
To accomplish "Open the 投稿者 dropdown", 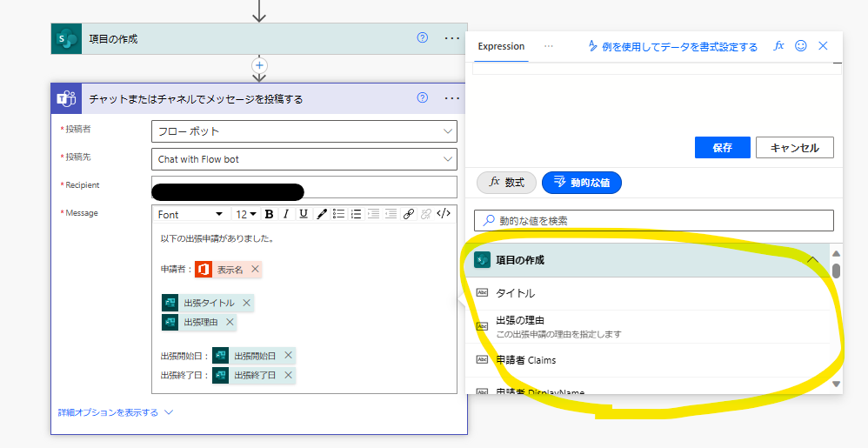I will pyautogui.click(x=304, y=131).
